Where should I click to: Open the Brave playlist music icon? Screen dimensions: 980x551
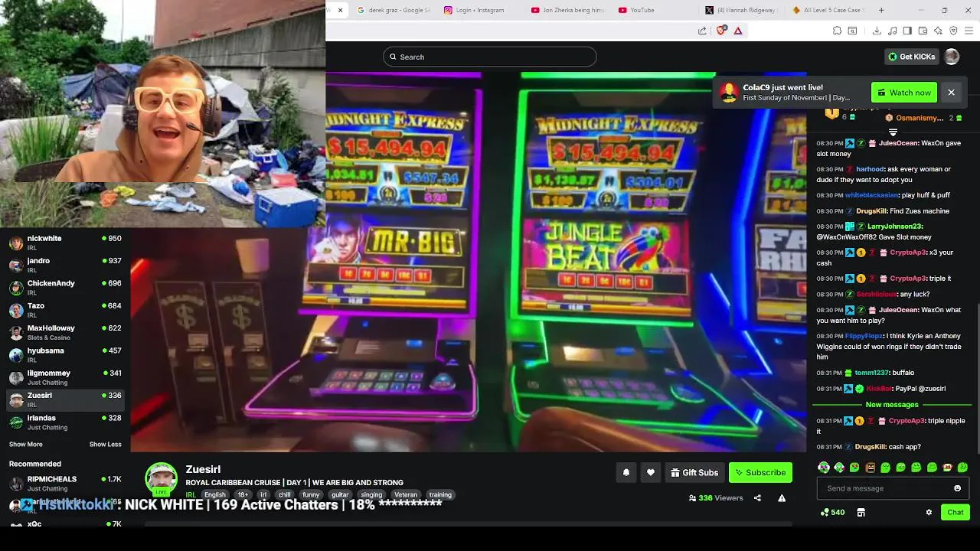tap(892, 31)
